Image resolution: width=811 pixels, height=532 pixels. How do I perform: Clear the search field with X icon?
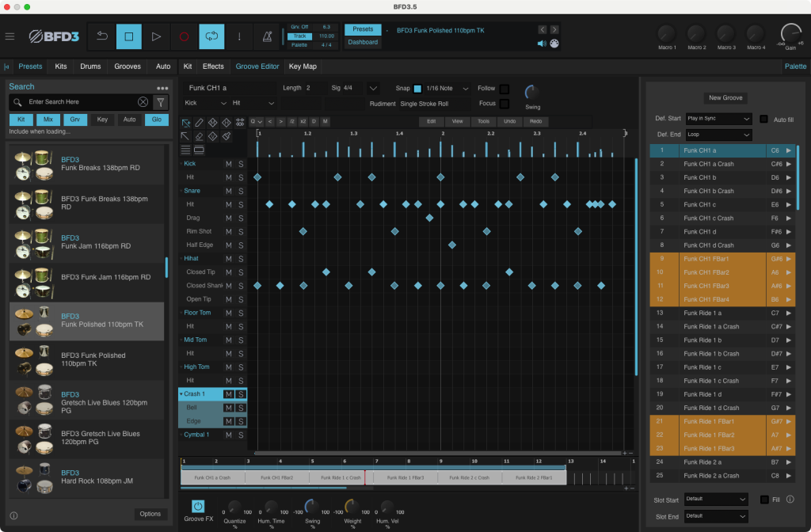[143, 102]
